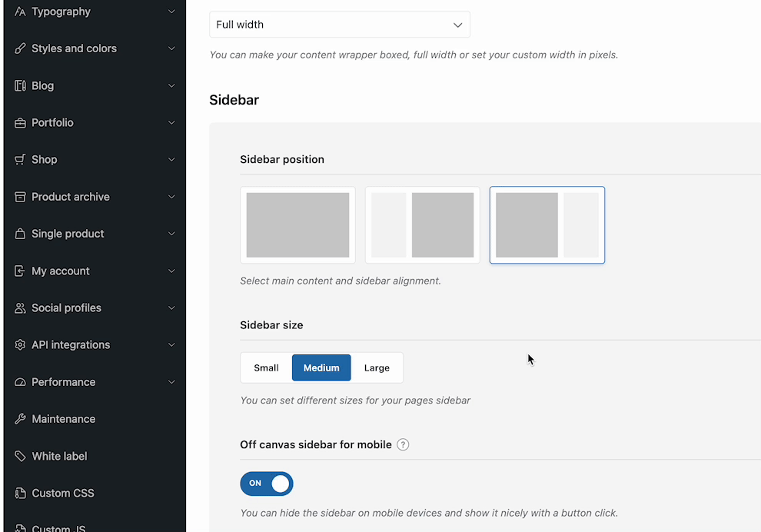Expand the Performance section chevron
This screenshot has height=532, width=761.
[171, 382]
